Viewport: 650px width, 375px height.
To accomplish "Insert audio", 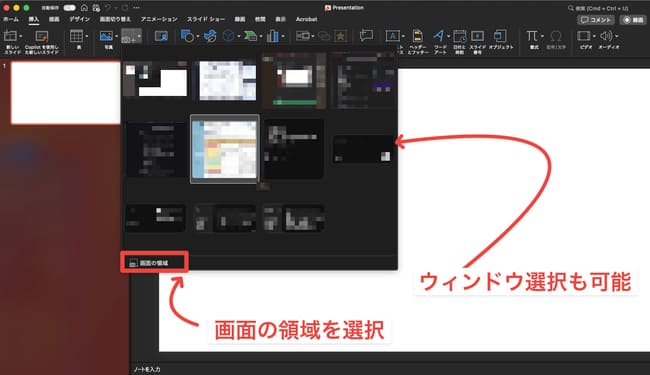I will (606, 36).
